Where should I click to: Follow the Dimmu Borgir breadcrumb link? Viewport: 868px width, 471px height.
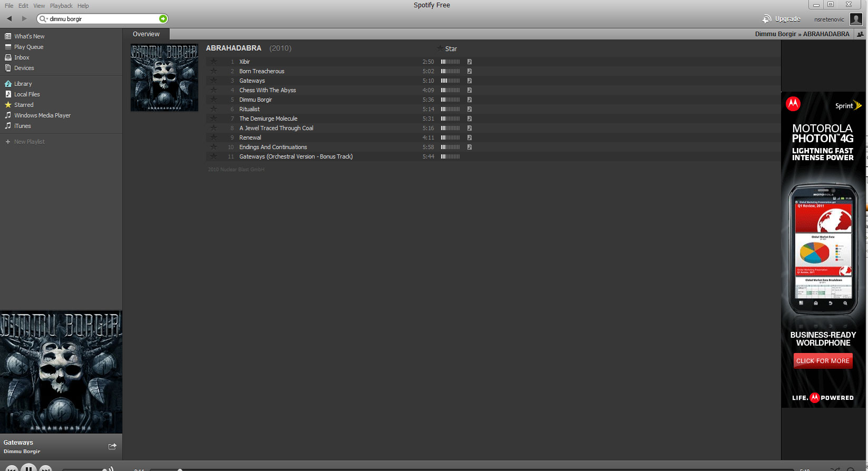coord(775,34)
